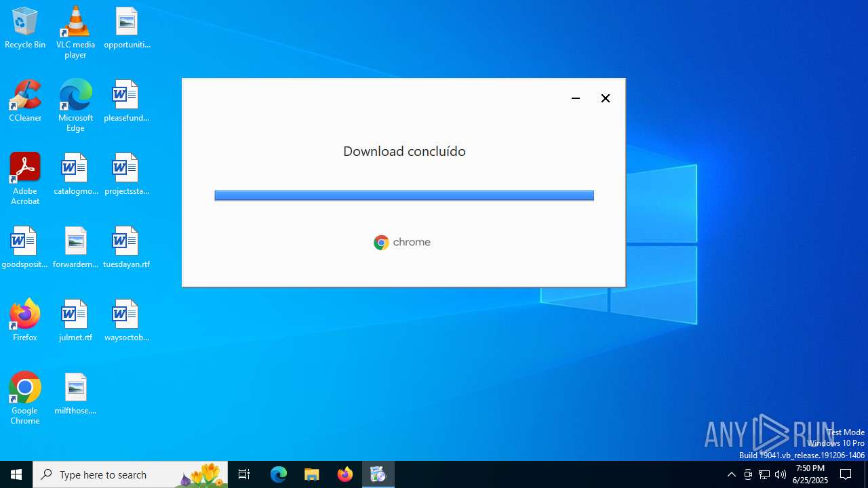Open the Firefox desktop shortcut
The image size is (868, 488).
(x=25, y=321)
